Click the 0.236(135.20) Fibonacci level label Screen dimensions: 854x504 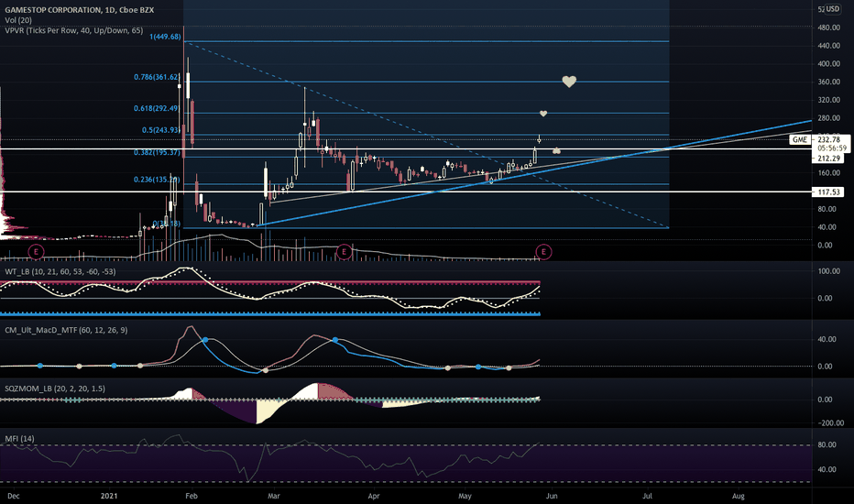pos(157,180)
